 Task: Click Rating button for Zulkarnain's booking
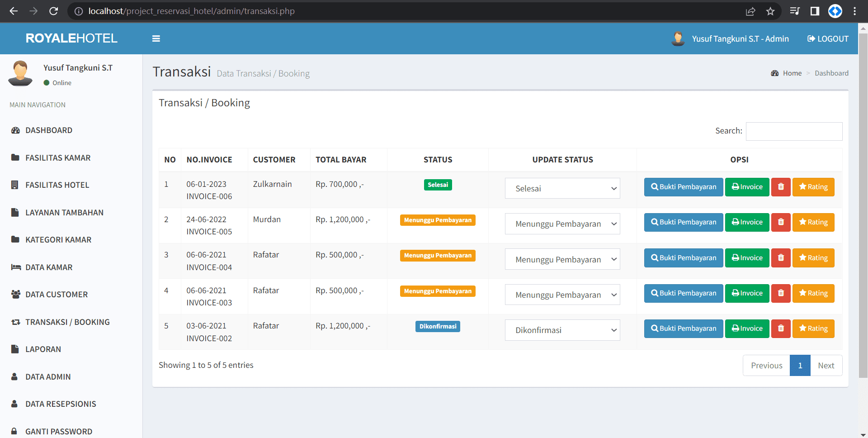[x=813, y=187]
